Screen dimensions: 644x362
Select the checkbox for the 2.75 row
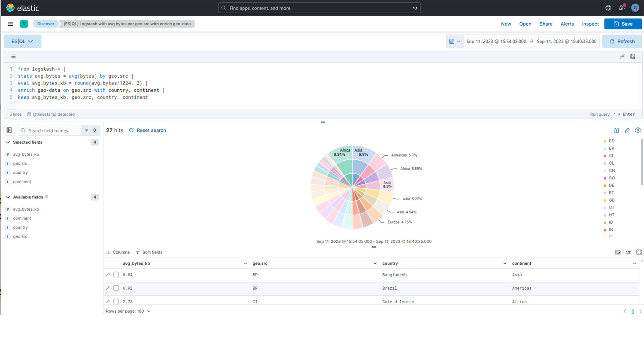click(116, 302)
